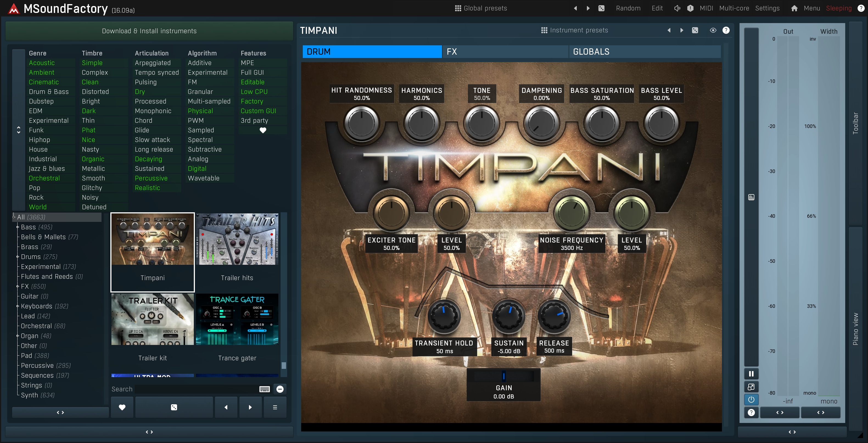868x443 pixels.
Task: Open the Edit menu
Action: 657,8
